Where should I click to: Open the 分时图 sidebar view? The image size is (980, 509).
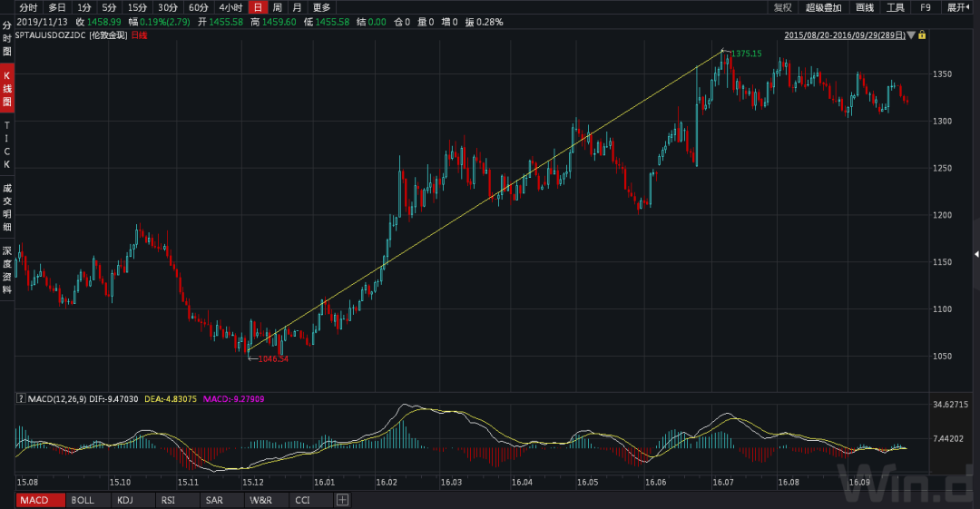pos(7,38)
